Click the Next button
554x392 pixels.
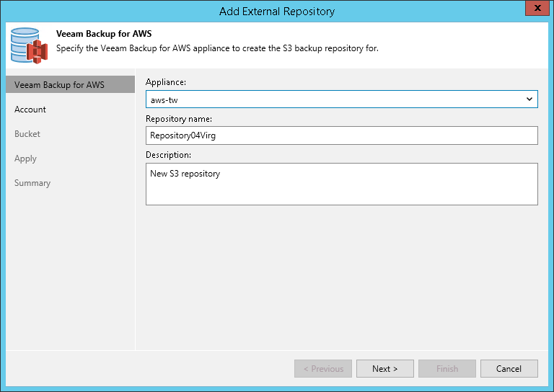384,369
